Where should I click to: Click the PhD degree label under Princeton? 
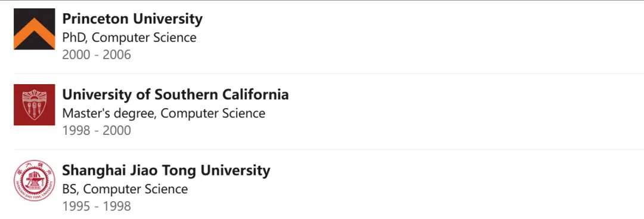(x=75, y=38)
